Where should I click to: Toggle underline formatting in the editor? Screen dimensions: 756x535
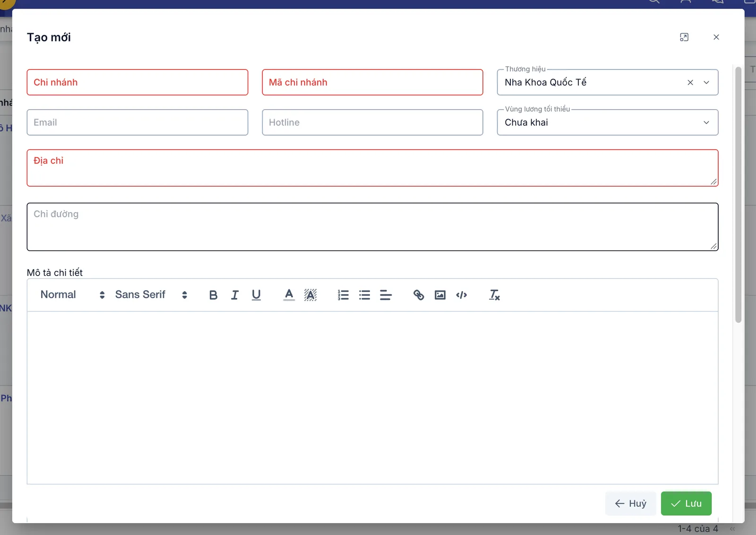(x=256, y=295)
